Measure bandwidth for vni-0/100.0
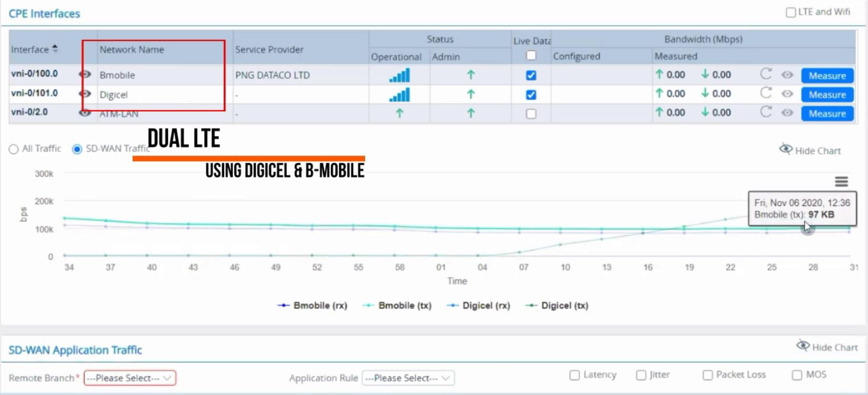868x395 pixels. coord(827,76)
